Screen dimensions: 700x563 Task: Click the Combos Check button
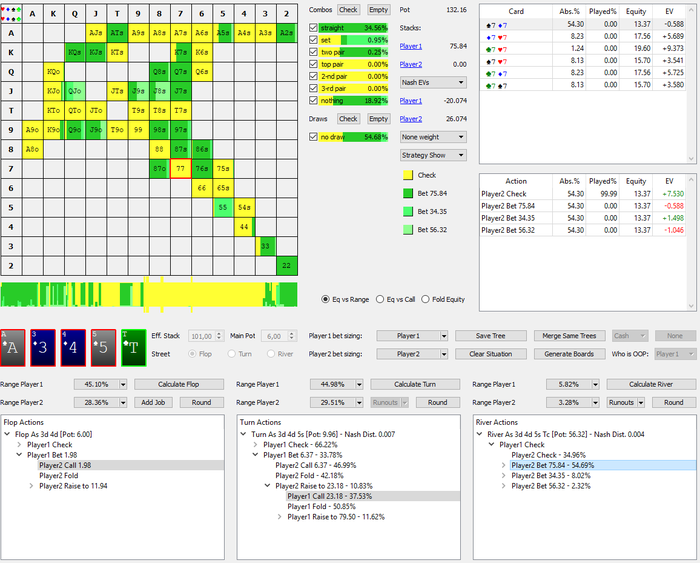348,9
